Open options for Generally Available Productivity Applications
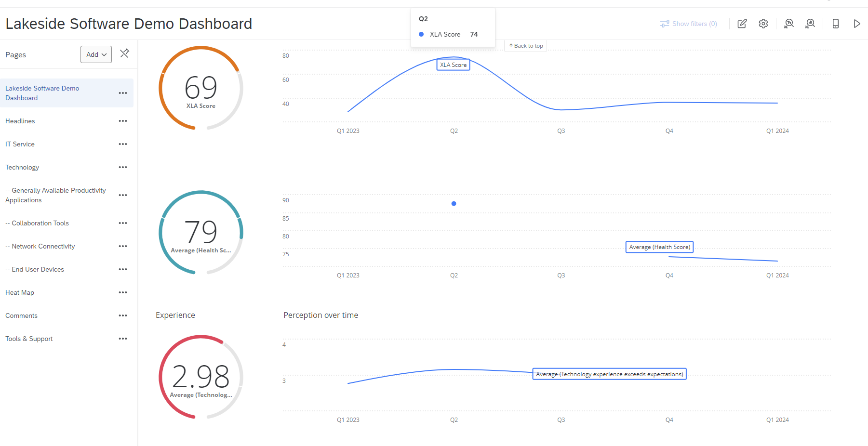868x446 pixels. pos(123,195)
